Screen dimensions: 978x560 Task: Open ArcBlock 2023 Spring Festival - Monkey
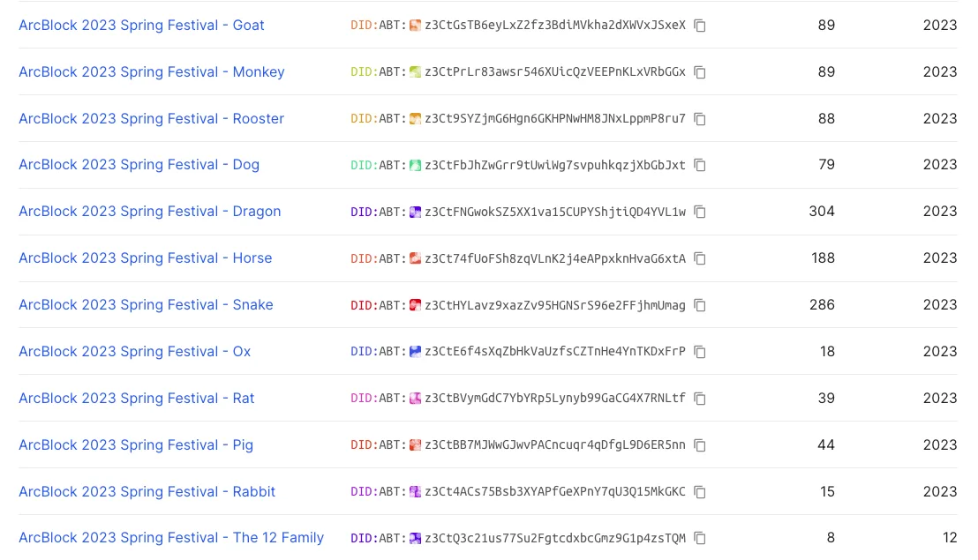pos(152,71)
